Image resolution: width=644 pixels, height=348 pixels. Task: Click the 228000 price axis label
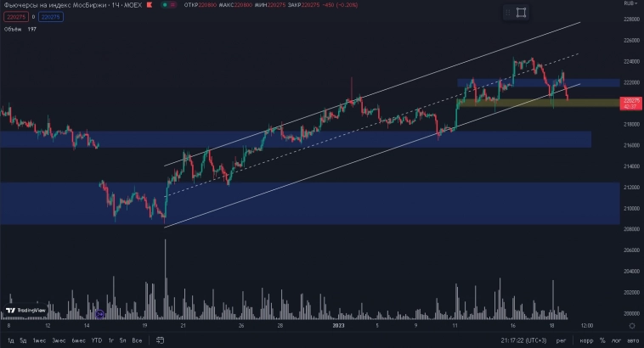(631, 20)
